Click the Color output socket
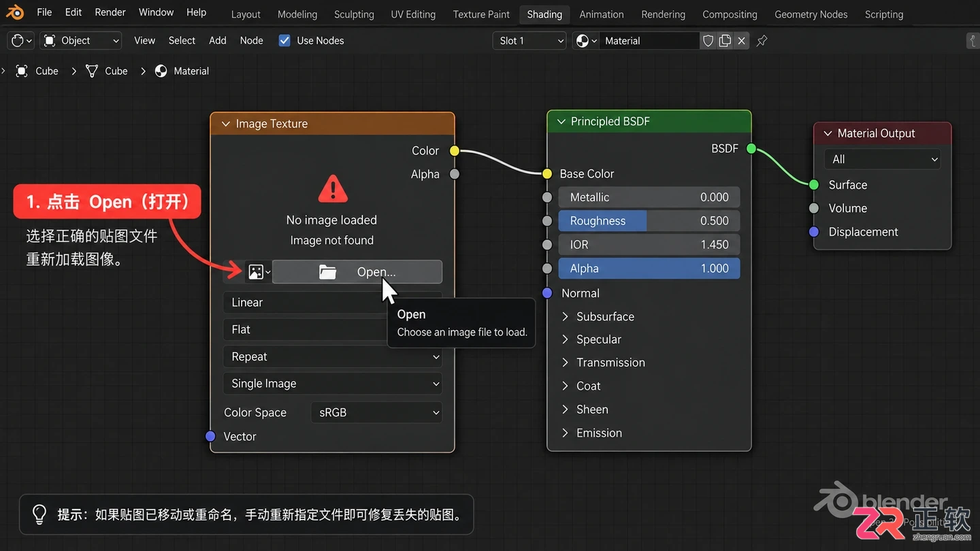Viewport: 980px width, 551px height. click(455, 151)
